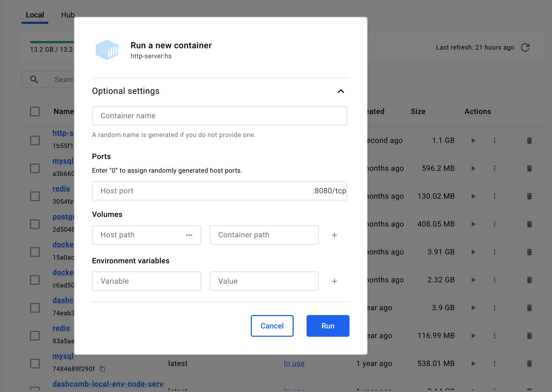Cancel the new container dialog
The width and height of the screenshot is (552, 392).
pyautogui.click(x=272, y=326)
